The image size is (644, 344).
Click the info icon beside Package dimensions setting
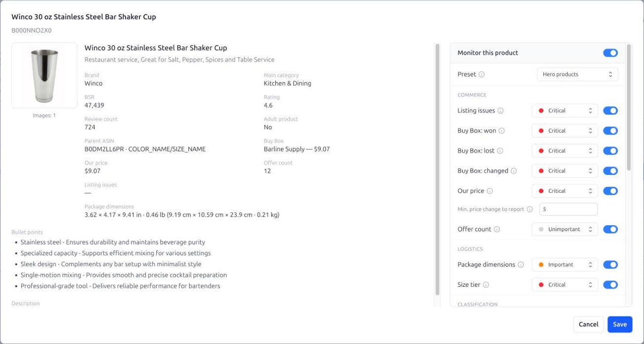[x=521, y=265]
